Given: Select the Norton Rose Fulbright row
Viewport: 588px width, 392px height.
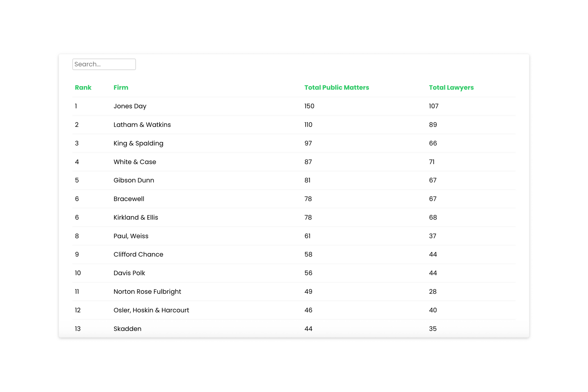Looking at the screenshot, I should 147,292.
